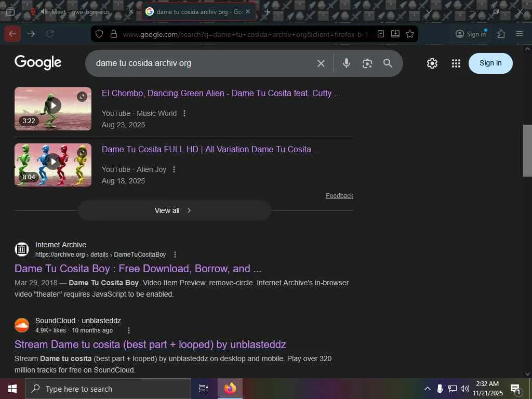This screenshot has width=532, height=399.
Task: Close the dame tu cosida search tab
Action: click(248, 11)
